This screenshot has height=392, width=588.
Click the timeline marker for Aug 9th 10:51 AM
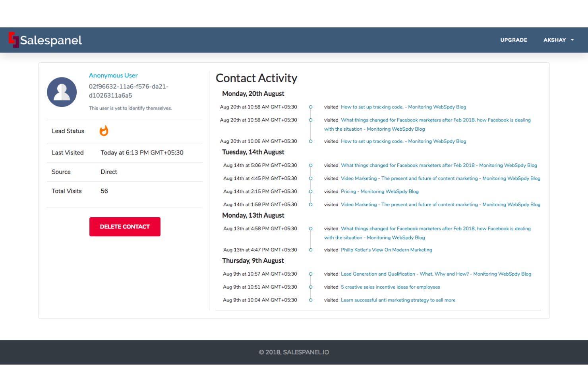(x=311, y=287)
